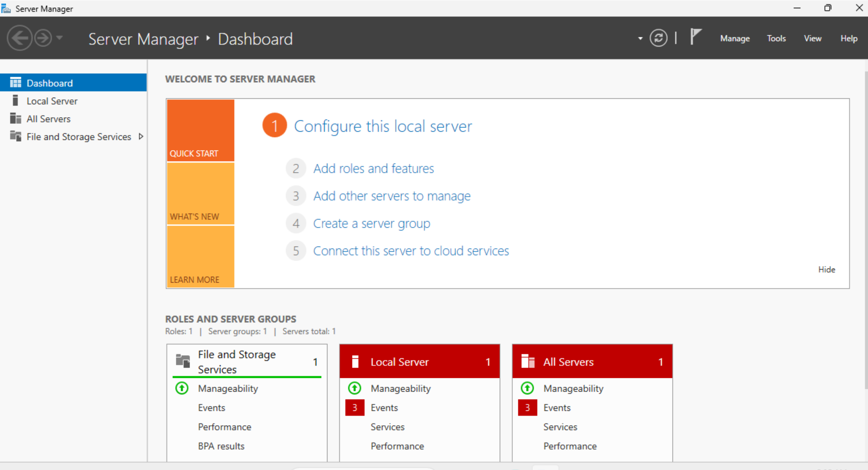Click red Events badge in Local Server tile
The image size is (868, 470).
[x=354, y=408]
